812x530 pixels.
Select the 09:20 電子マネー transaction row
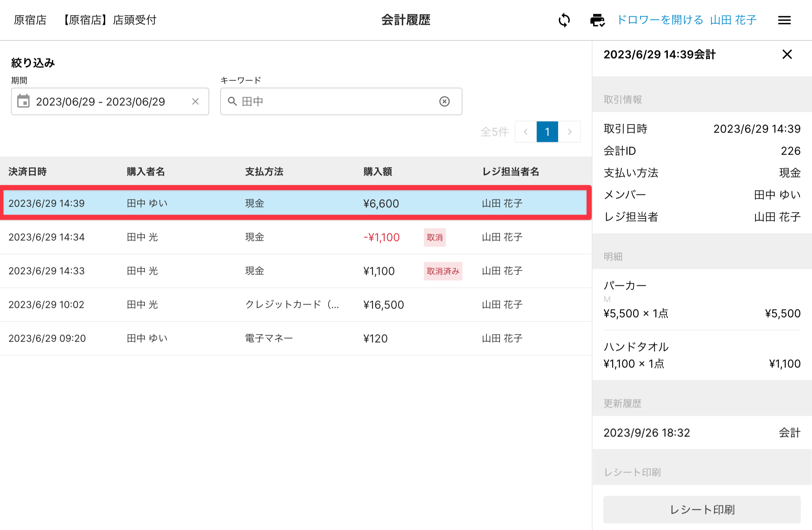click(x=296, y=338)
